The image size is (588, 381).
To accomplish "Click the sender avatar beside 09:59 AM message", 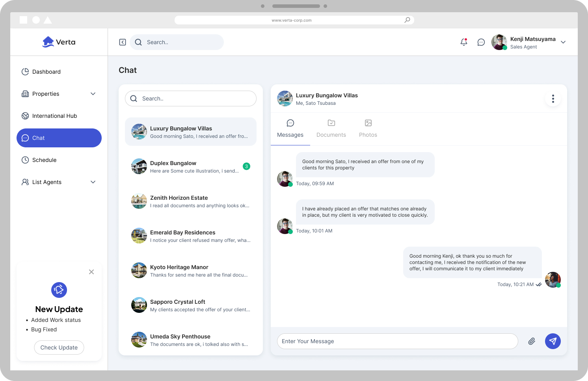I will (285, 179).
